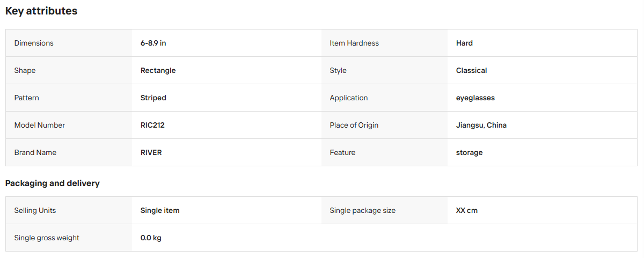This screenshot has height=258, width=644.
Task: Select the storage feature value
Action: coord(470,152)
